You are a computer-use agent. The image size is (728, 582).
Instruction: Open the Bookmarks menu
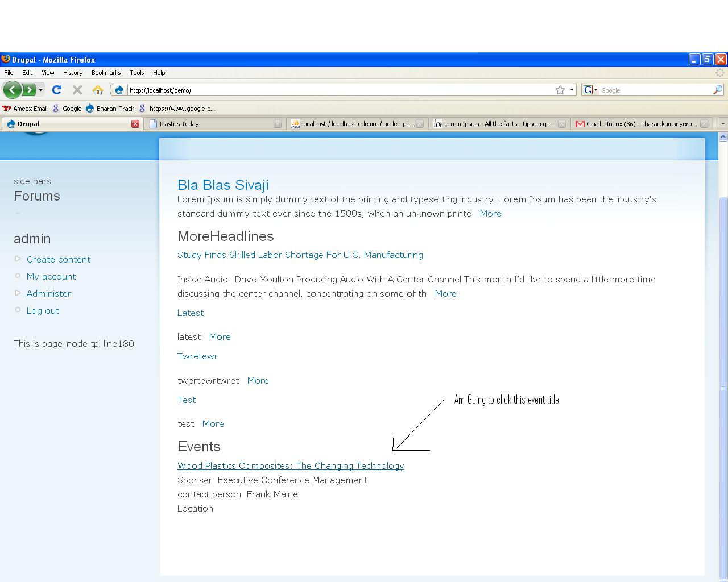click(x=106, y=73)
